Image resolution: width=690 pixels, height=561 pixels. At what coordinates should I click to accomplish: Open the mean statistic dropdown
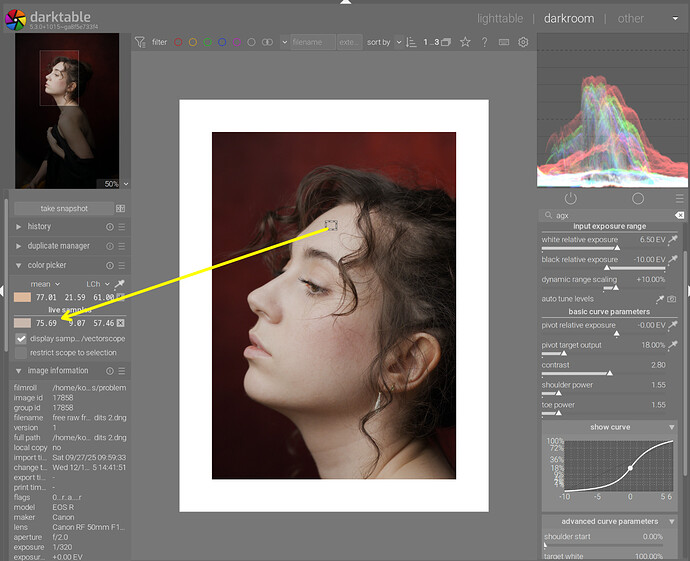click(x=44, y=284)
